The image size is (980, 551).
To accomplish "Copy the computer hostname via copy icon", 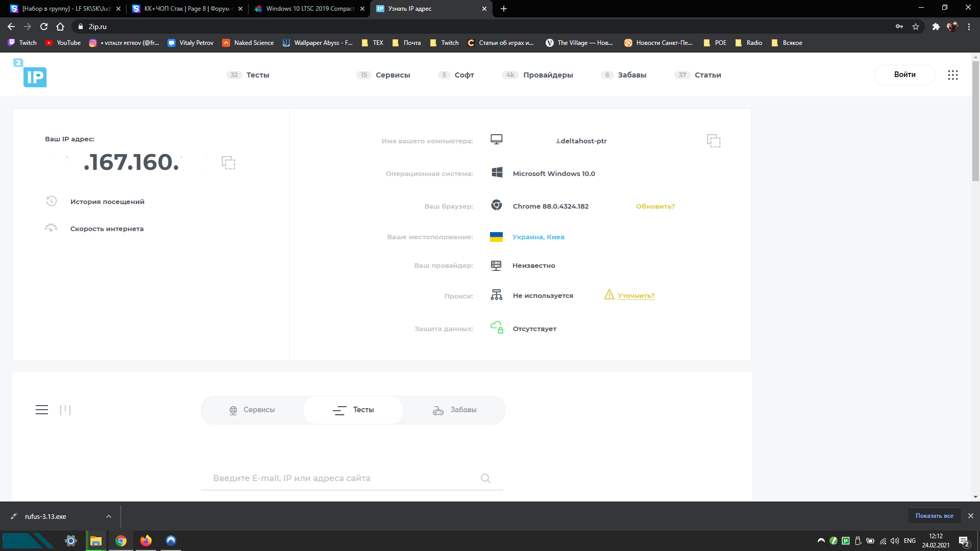I will [x=714, y=141].
